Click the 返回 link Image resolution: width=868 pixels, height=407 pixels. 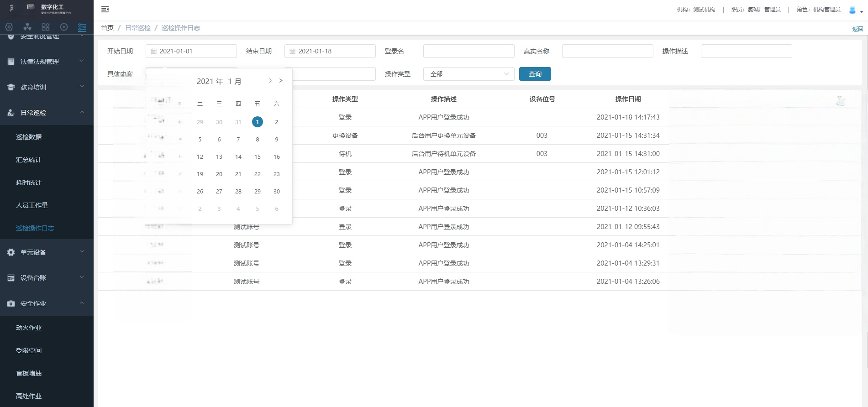857,29
